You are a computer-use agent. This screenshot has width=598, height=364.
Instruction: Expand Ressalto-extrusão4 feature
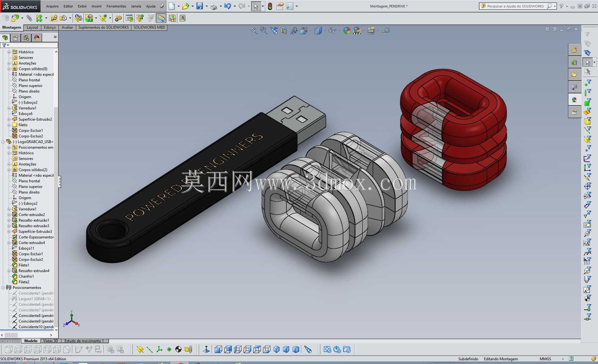tap(9, 271)
